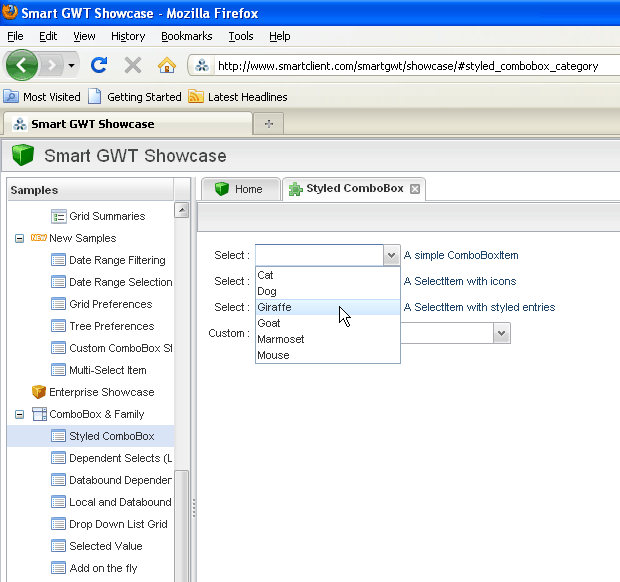The image size is (620, 582).
Task: Collapse the ComboBox & Family tree node
Action: (19, 414)
